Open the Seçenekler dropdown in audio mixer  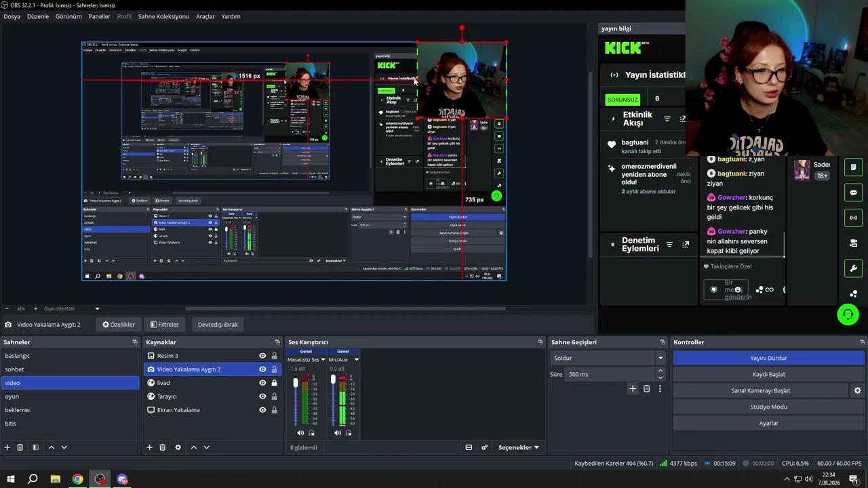coord(519,447)
